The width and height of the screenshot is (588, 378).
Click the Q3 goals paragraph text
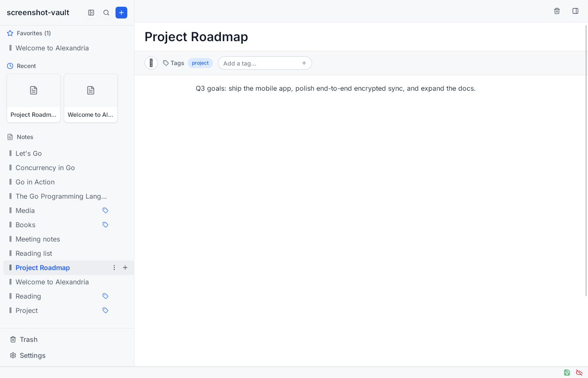[x=336, y=88]
